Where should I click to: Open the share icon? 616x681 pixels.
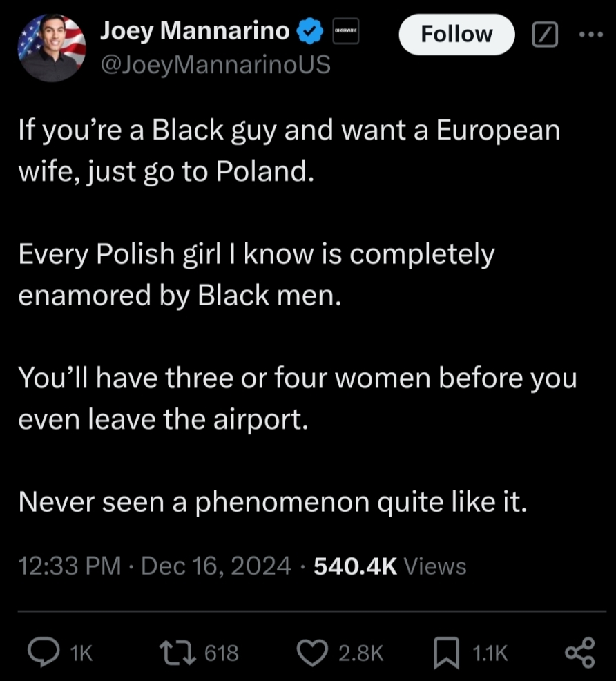tap(580, 652)
